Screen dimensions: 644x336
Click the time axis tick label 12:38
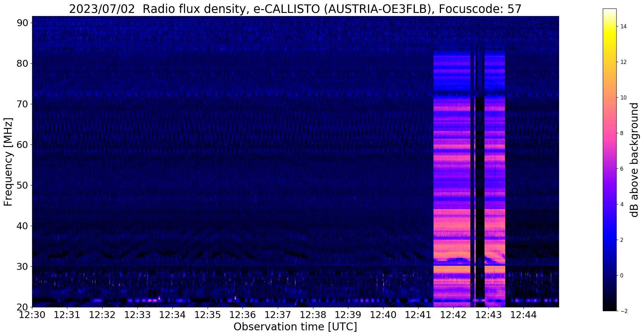tap(313, 315)
